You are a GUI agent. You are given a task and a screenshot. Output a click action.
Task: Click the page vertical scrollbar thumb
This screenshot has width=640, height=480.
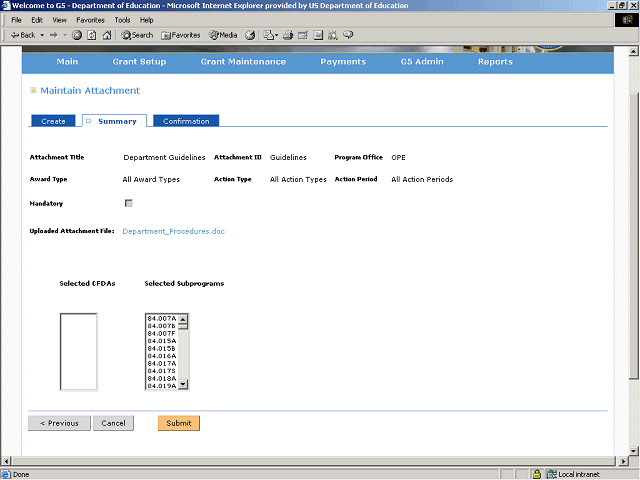pyautogui.click(x=633, y=237)
